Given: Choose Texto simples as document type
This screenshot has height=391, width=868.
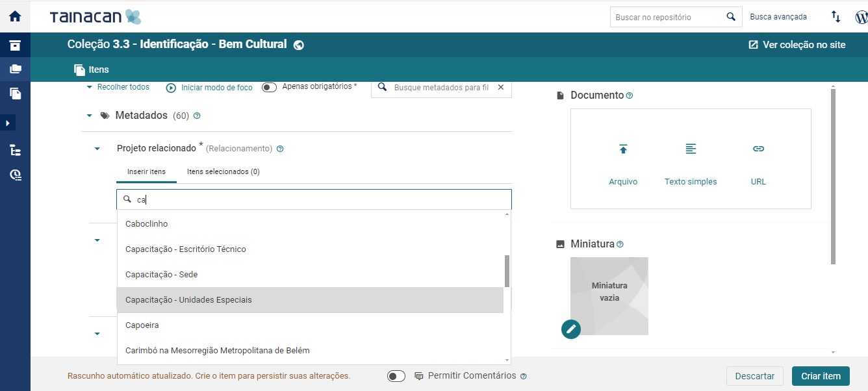Looking at the screenshot, I should pos(691,165).
